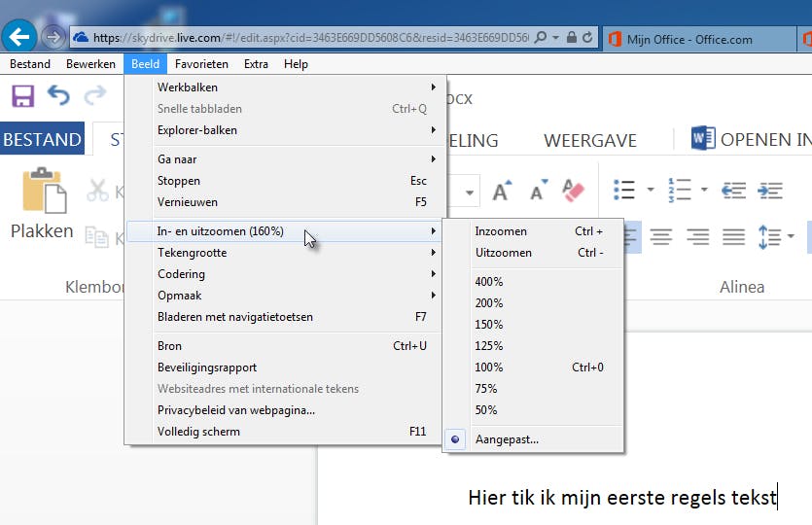Click the padlock security icon in address bar

pos(571,37)
